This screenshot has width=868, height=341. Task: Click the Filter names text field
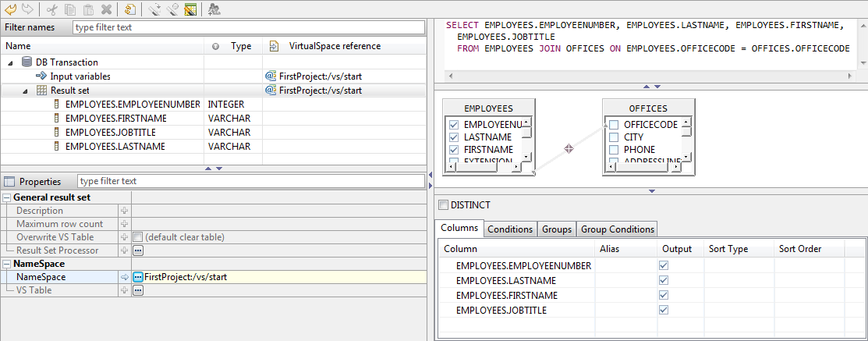click(x=247, y=27)
